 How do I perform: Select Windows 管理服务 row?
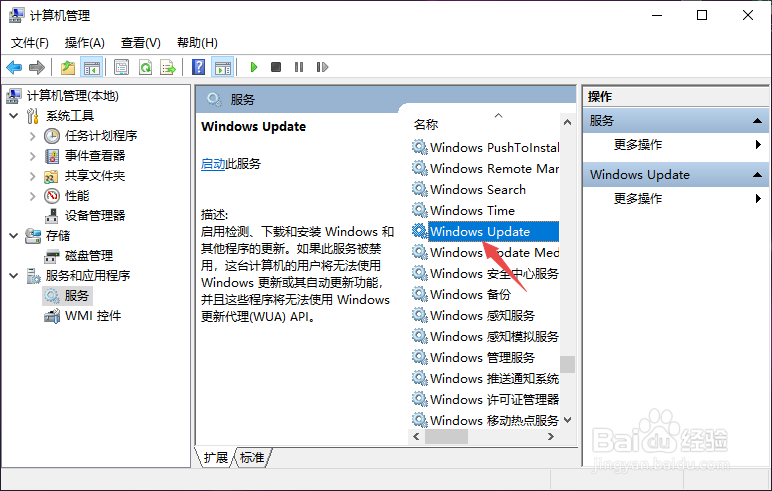click(485, 358)
